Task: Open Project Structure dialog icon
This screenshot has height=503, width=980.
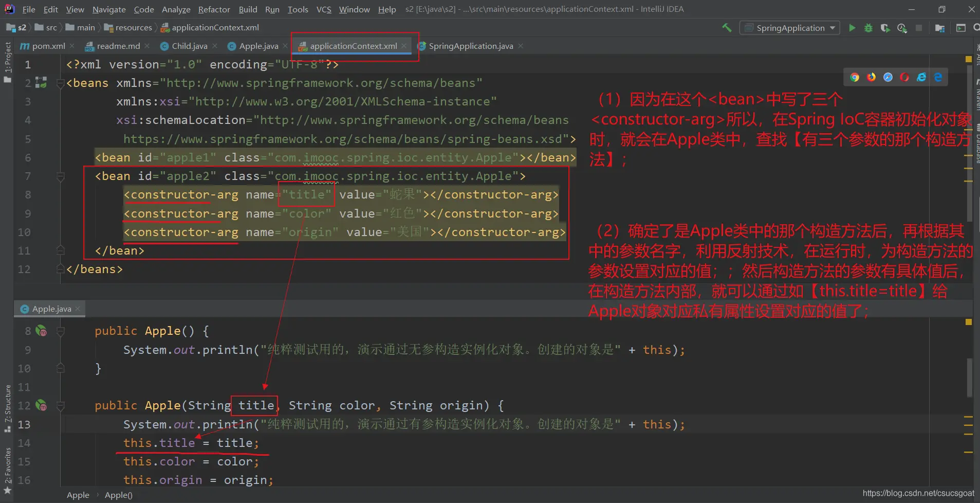Action: [x=940, y=28]
